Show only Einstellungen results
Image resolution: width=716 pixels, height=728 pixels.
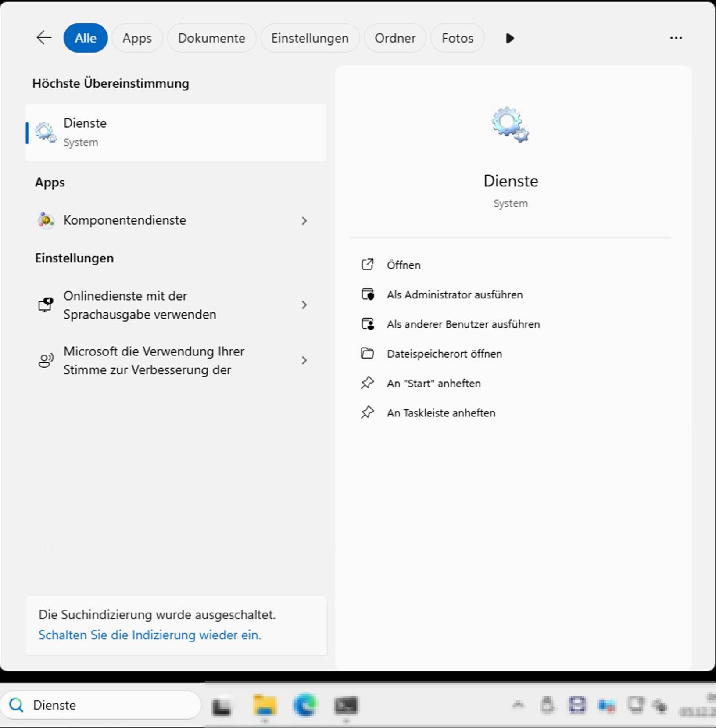coord(310,38)
